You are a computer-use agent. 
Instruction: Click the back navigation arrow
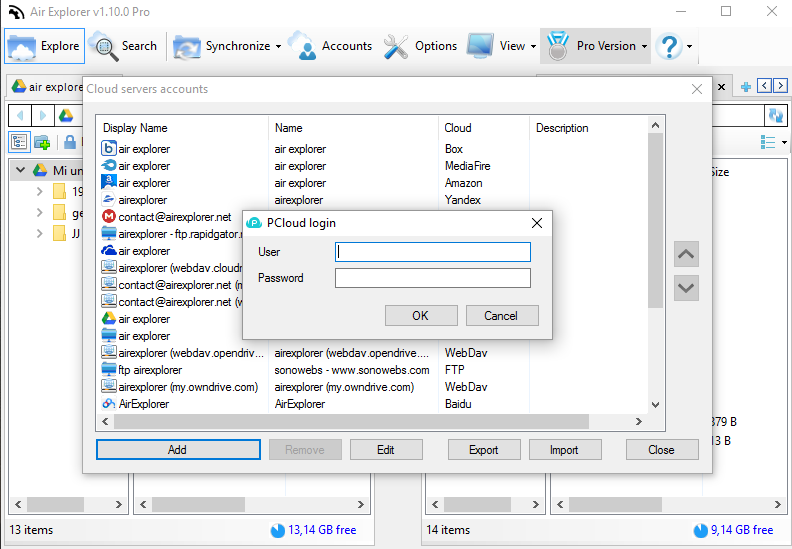tap(20, 116)
